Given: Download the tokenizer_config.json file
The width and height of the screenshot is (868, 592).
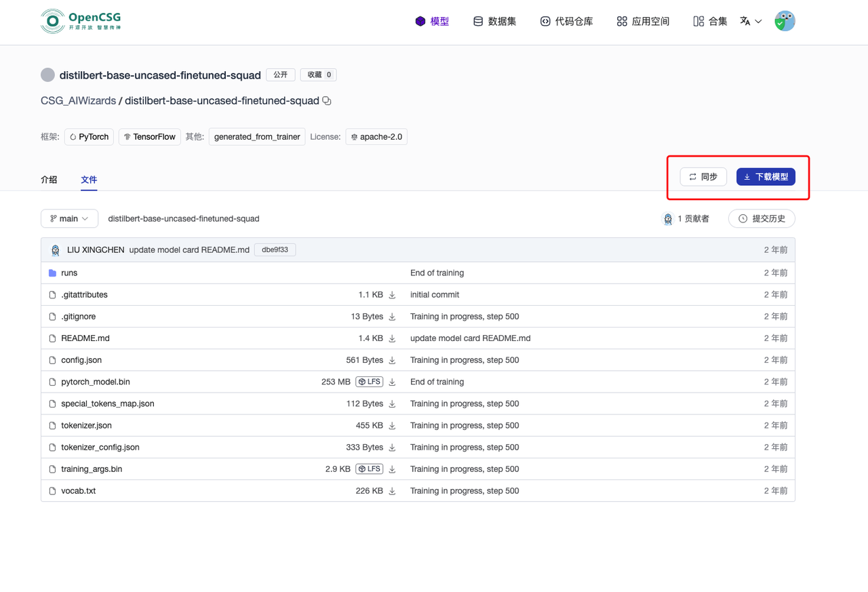Looking at the screenshot, I should point(392,448).
